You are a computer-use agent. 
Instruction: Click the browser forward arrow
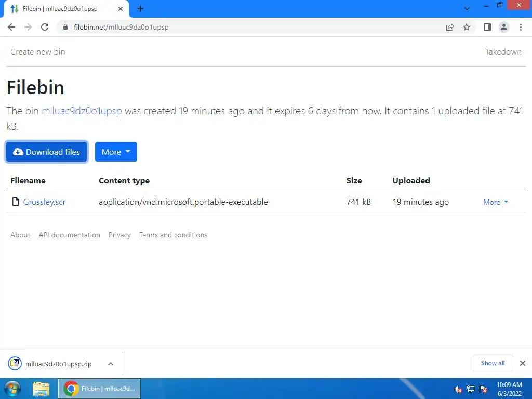28,27
